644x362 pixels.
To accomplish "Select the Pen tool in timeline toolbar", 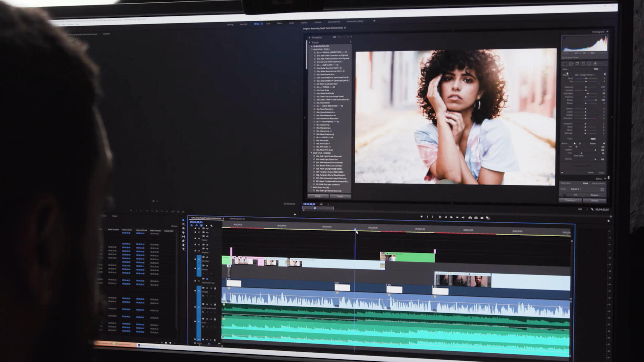I will click(183, 241).
